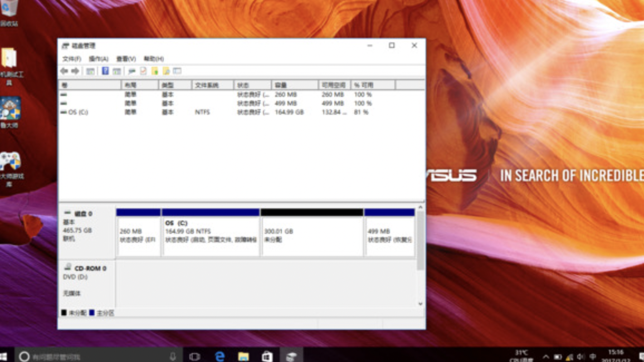Open the Store app from the taskbar

tap(267, 356)
